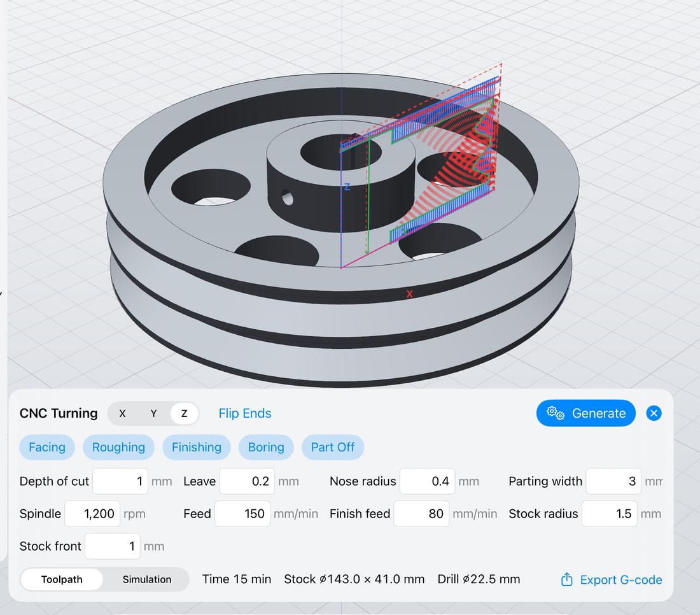Toggle the Facing operation
This screenshot has height=615, width=700.
point(47,447)
